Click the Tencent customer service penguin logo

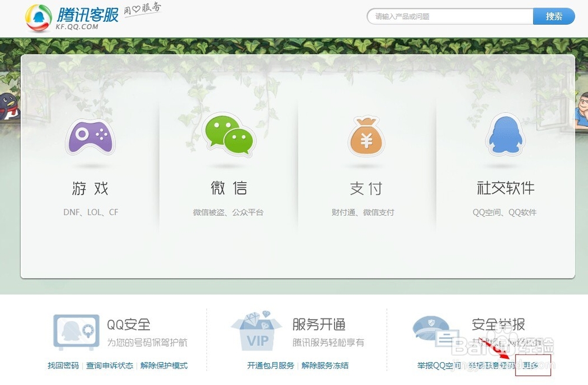[38, 18]
